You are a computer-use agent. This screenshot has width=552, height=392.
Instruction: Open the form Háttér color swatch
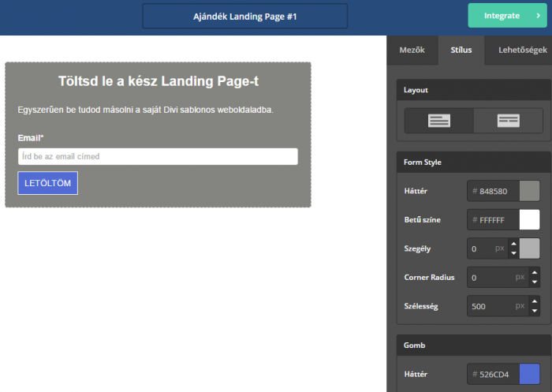coord(530,191)
